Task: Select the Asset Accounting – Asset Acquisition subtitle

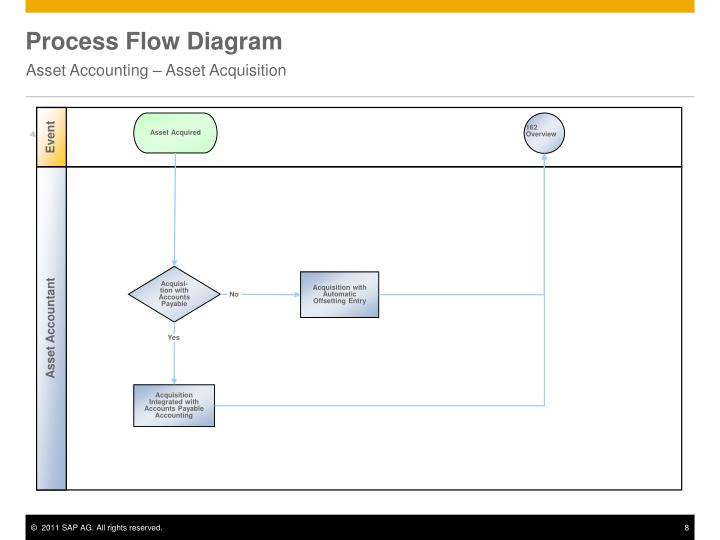Action: pyautogui.click(x=156, y=70)
